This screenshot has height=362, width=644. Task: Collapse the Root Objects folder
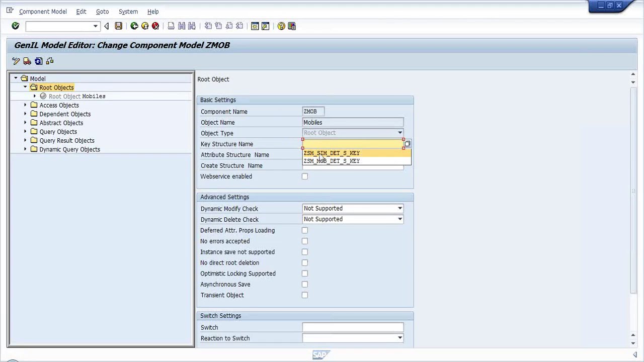pyautogui.click(x=25, y=87)
